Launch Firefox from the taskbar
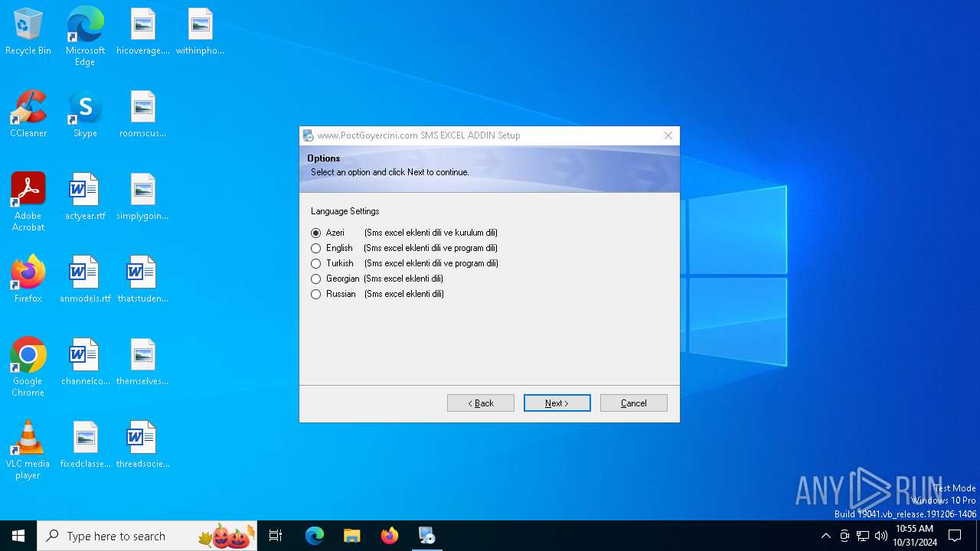The image size is (980, 551). [x=390, y=536]
